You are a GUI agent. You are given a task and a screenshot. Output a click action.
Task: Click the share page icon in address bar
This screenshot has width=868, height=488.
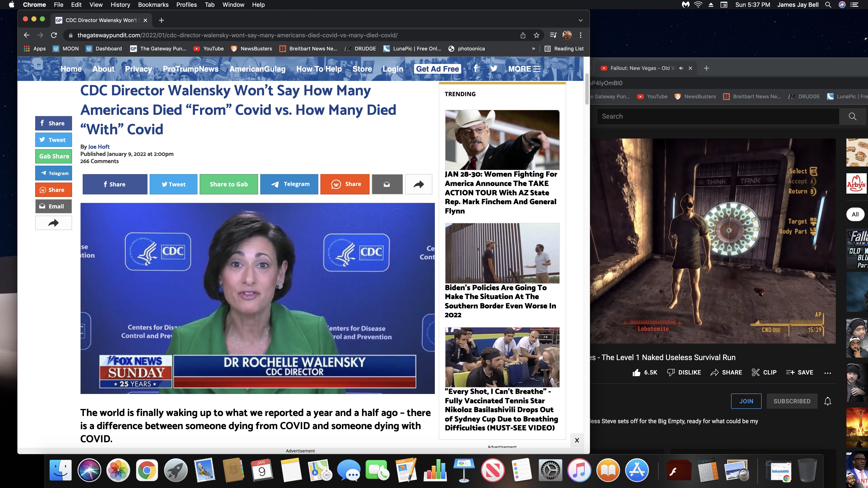pos(523,35)
